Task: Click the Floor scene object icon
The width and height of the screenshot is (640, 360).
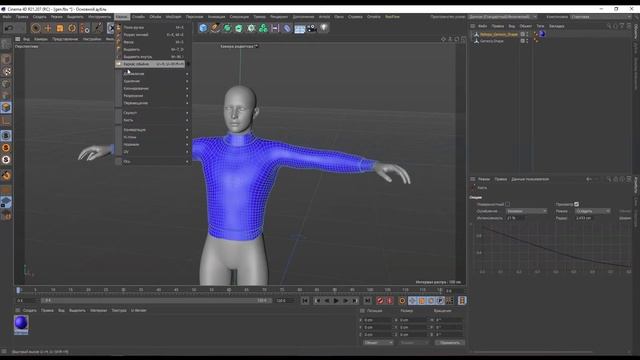Action: 300,28
